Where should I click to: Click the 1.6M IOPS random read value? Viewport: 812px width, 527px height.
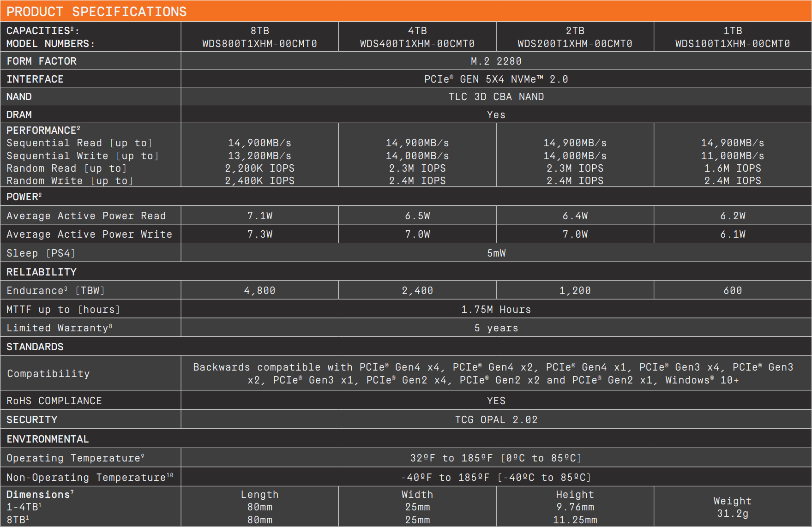[733, 168]
